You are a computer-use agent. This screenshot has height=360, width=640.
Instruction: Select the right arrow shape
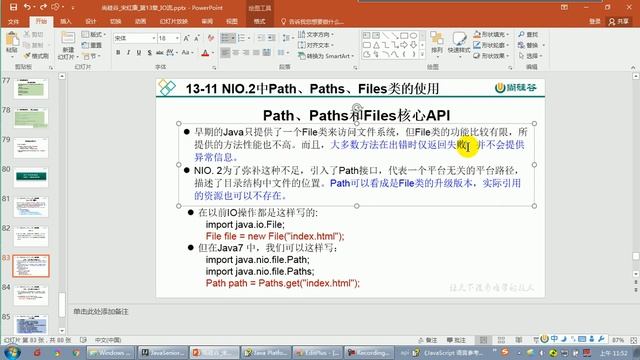point(404,44)
